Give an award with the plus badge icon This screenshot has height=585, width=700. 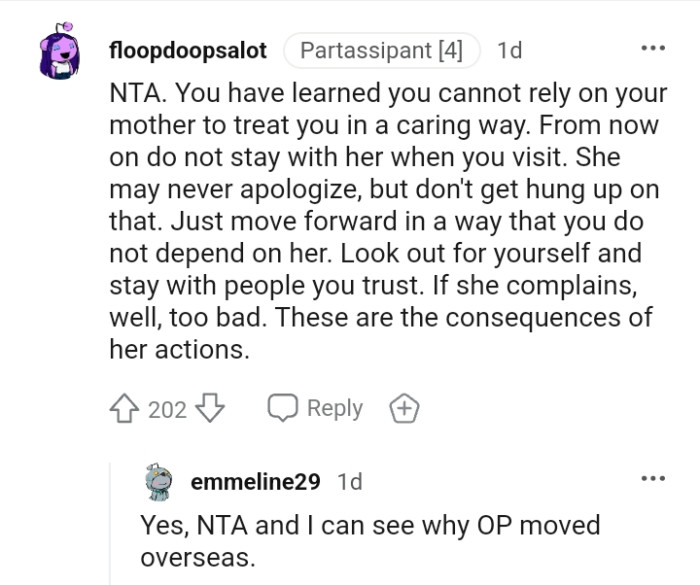404,408
